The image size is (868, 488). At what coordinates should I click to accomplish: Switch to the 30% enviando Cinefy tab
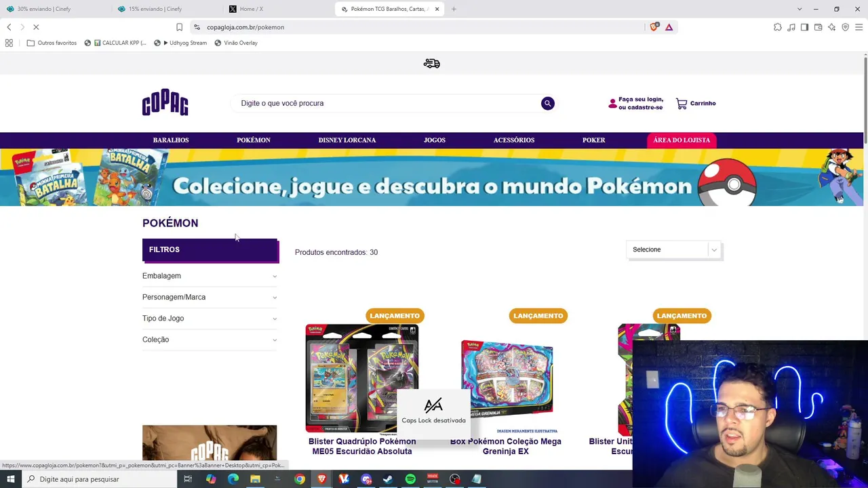click(56, 9)
